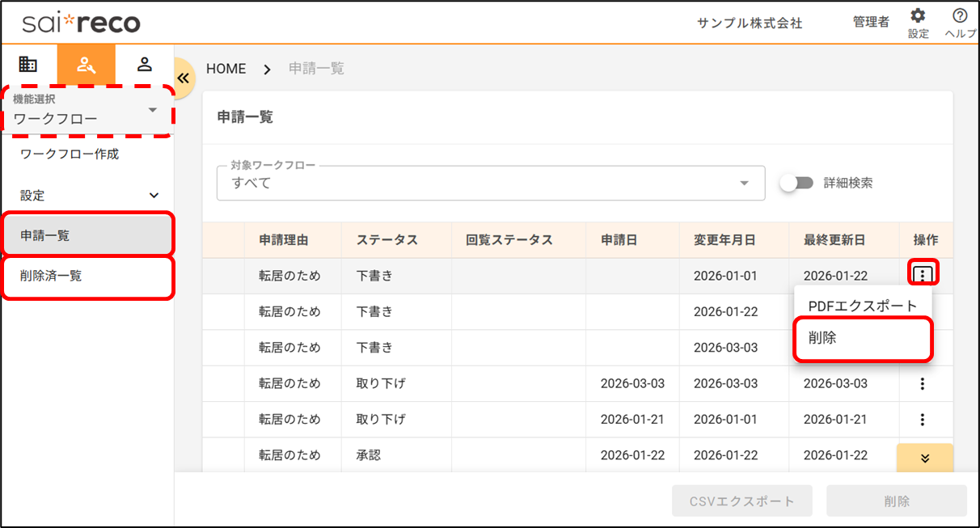Open the 機能選択 ワークフロー dropdown
Screen dimensions: 980x528
[87, 112]
